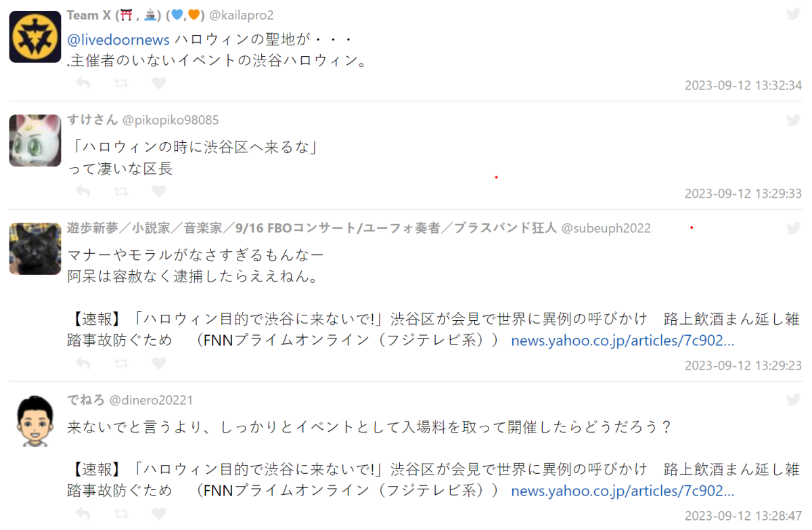812x530 pixels.
Task: Like でねろ's tweet about 入場料
Action: click(x=158, y=514)
